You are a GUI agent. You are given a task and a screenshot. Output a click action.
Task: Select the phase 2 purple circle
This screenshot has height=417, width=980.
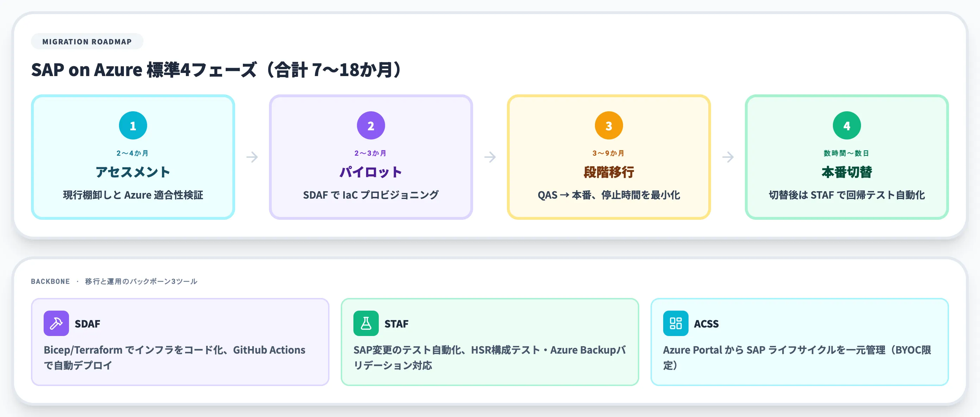click(x=371, y=125)
